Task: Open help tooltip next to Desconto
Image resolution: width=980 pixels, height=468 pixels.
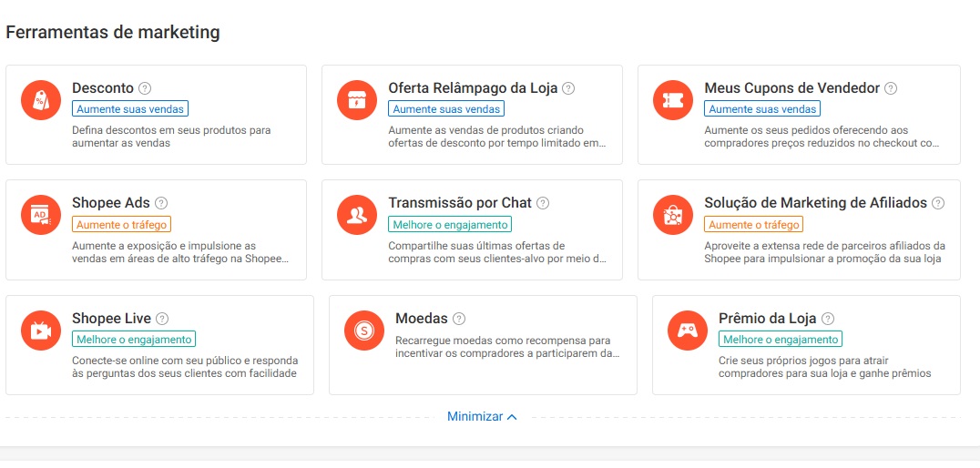Action: [145, 88]
